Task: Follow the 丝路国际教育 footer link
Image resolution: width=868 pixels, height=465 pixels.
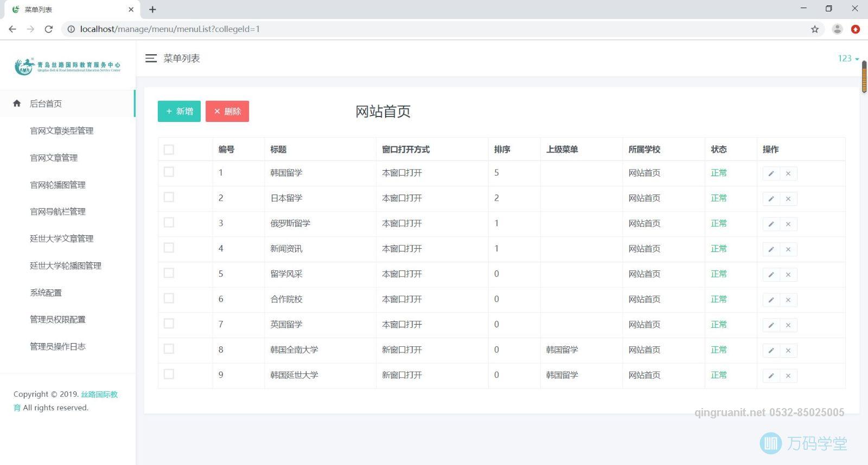Action: click(99, 394)
